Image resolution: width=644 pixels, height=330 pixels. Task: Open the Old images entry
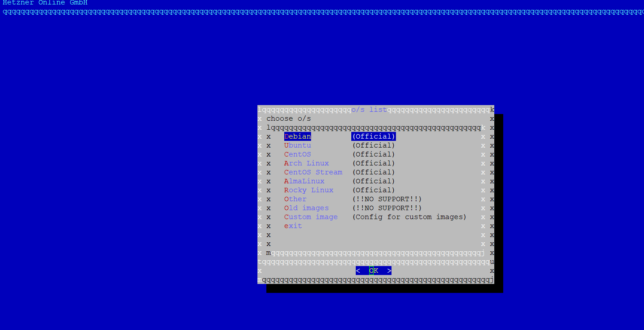point(307,208)
